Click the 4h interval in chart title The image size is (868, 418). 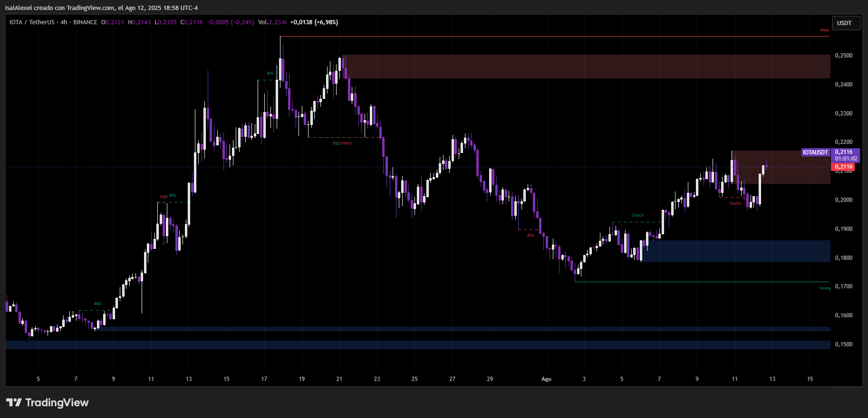point(64,22)
